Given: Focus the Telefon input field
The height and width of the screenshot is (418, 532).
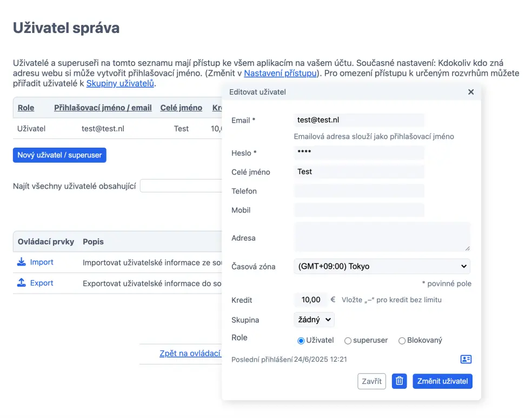Looking at the screenshot, I should pos(359,191).
